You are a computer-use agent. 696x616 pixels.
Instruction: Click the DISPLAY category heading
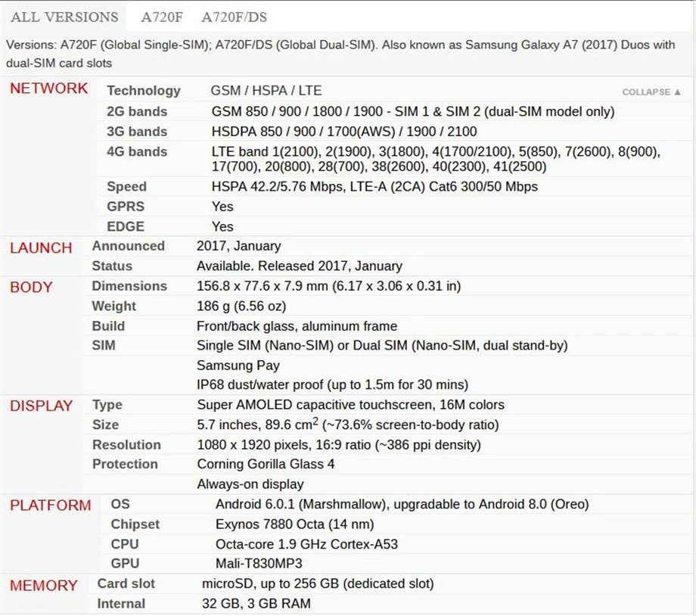click(42, 406)
